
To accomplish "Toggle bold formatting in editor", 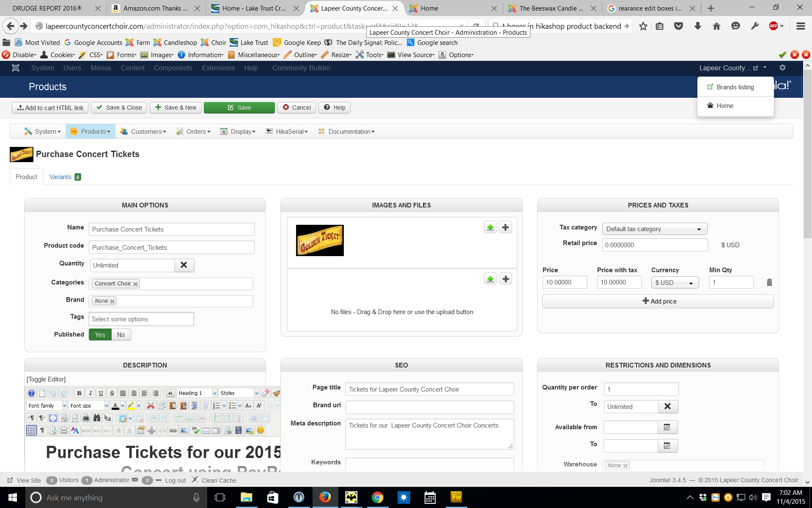I will coord(79,393).
